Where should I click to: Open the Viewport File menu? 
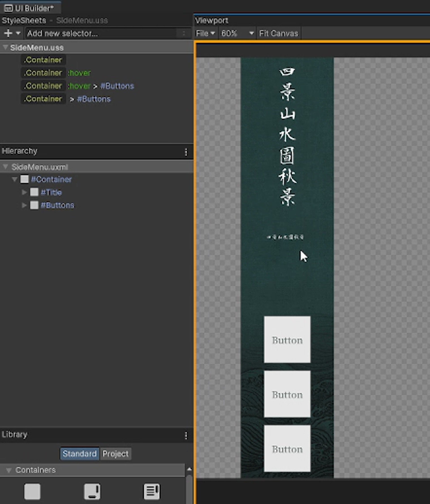click(206, 33)
